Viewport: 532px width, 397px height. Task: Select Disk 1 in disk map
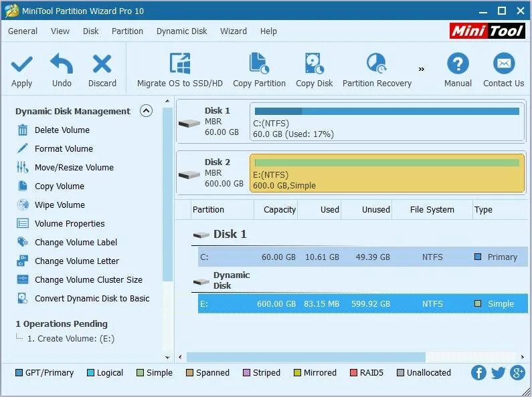coord(213,122)
